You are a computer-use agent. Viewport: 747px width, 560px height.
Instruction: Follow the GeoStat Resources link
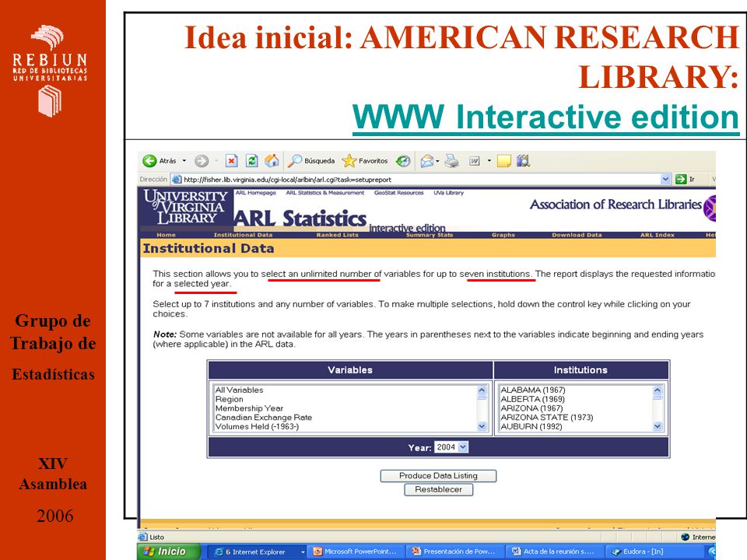[398, 193]
